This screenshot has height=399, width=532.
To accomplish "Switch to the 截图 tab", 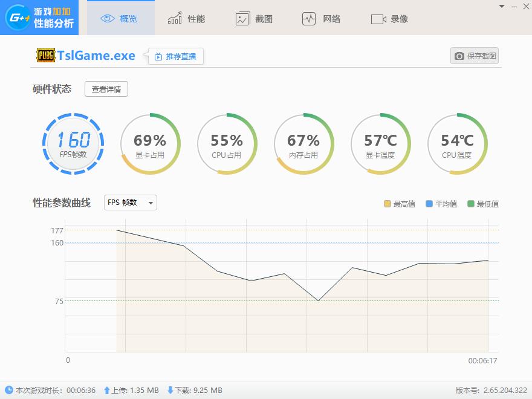I will tap(255, 18).
